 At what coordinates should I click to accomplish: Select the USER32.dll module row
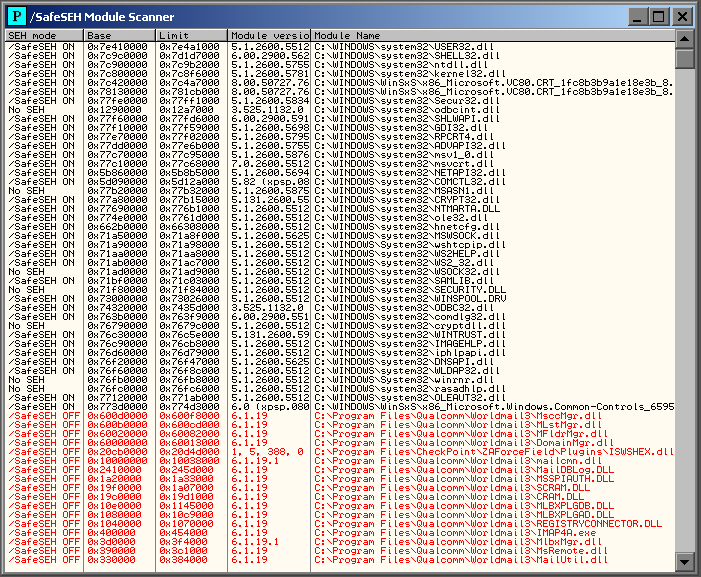[340, 46]
